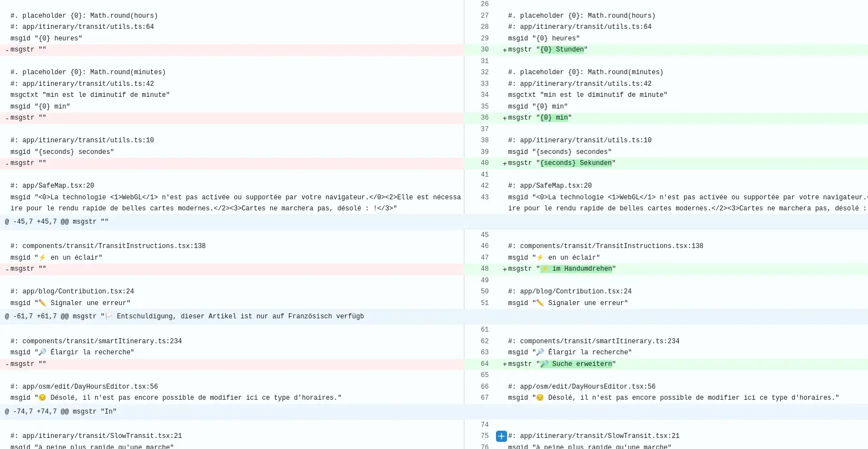Click the added line 'Suche erweitern'
Image resolution: width=868 pixels, height=449 pixels.
(581, 364)
